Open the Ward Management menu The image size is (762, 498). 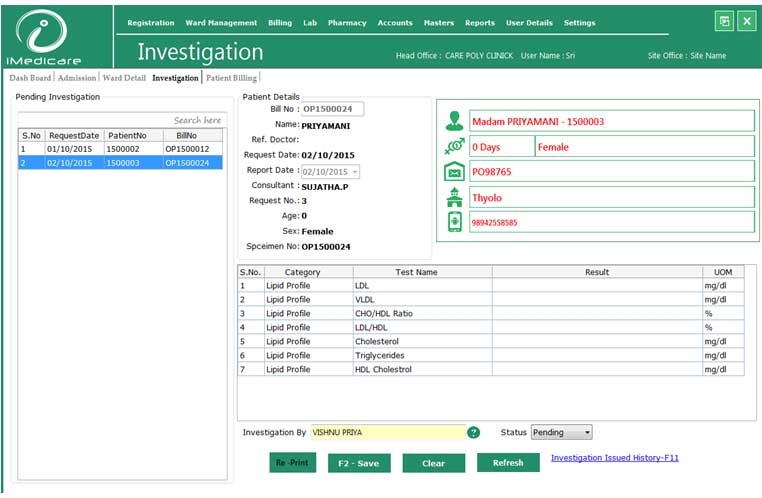pos(220,23)
